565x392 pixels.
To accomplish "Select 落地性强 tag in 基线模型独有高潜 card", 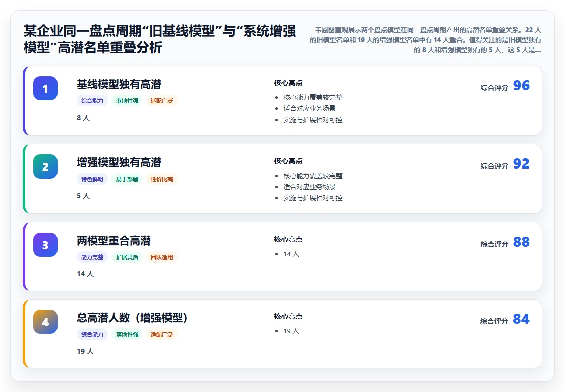I will (127, 101).
